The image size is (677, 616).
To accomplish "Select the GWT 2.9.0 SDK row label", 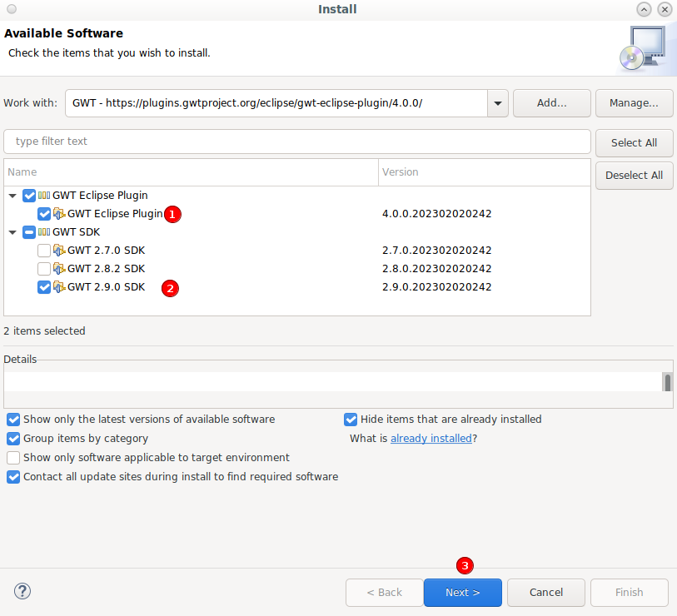I will (x=107, y=287).
